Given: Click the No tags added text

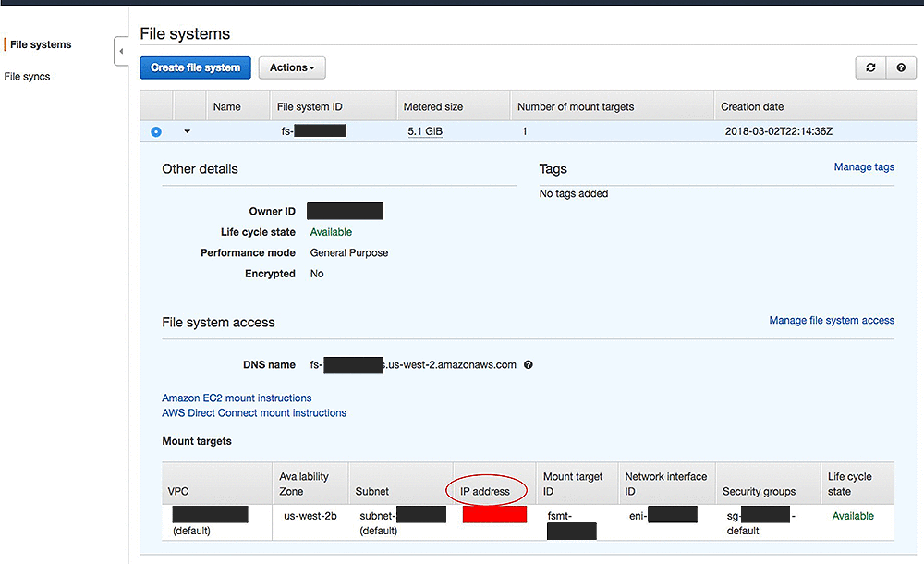Looking at the screenshot, I should tap(574, 193).
